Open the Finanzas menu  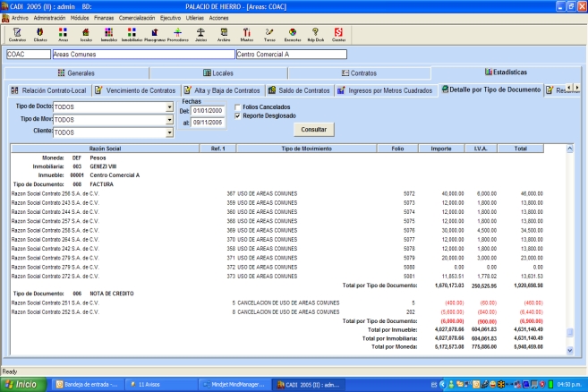[x=104, y=17]
